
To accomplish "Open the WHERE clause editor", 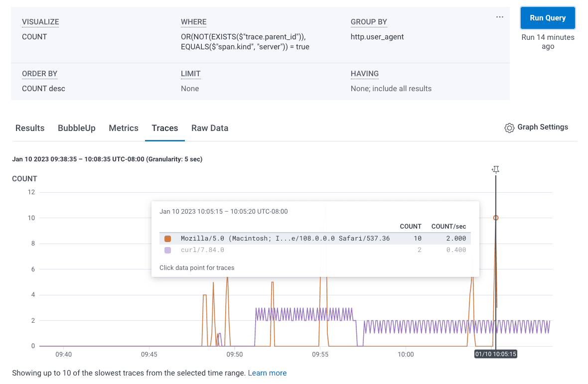I will pos(193,22).
